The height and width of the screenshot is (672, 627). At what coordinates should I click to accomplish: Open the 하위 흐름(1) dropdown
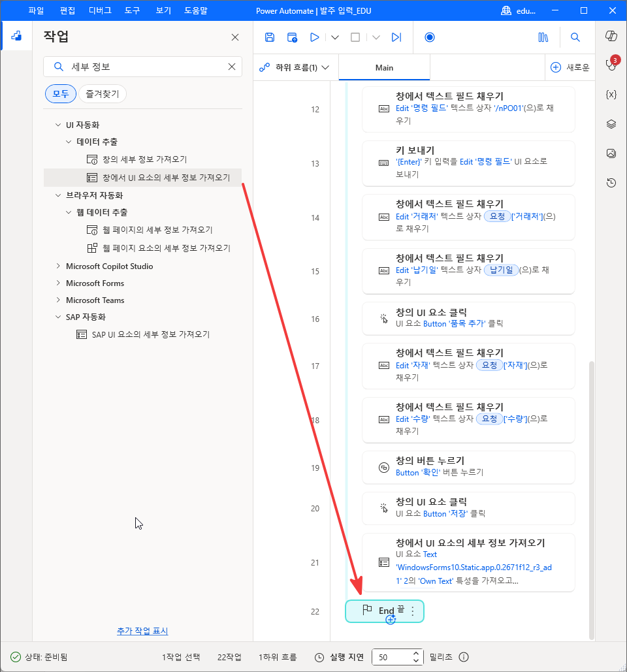pos(295,67)
